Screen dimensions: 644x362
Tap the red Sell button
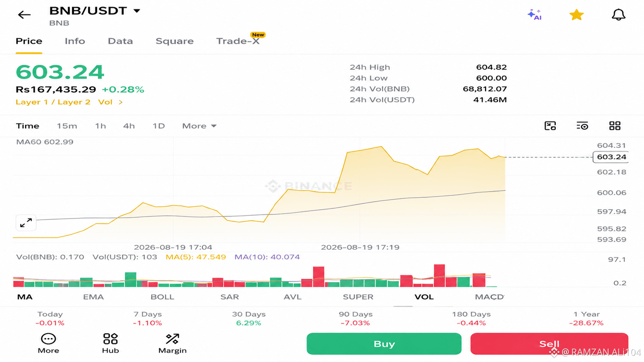tap(549, 344)
